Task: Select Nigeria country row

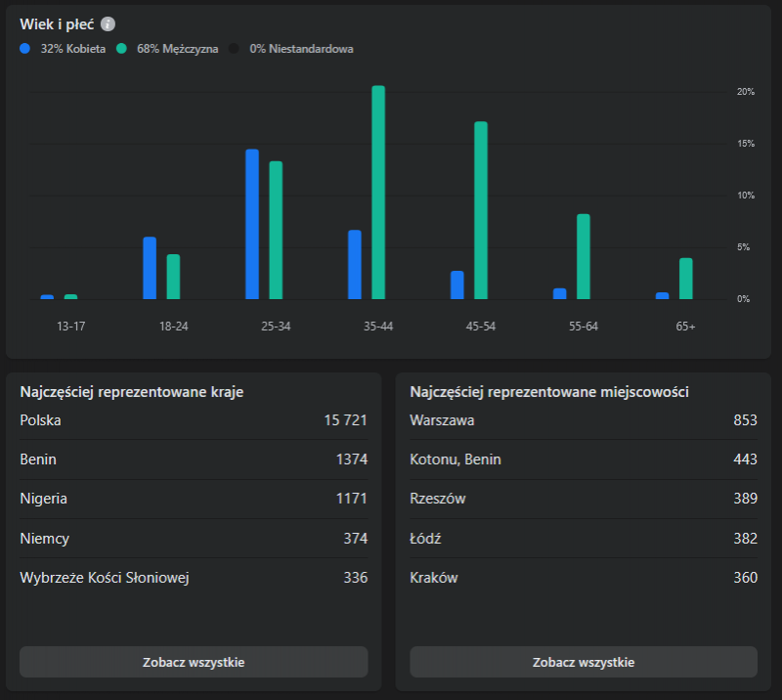Action: 194,499
